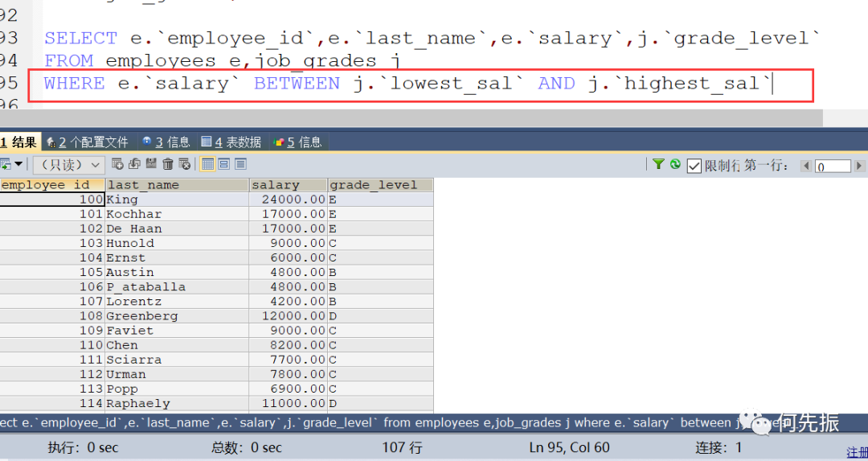Click employee id cell 100

coord(52,200)
